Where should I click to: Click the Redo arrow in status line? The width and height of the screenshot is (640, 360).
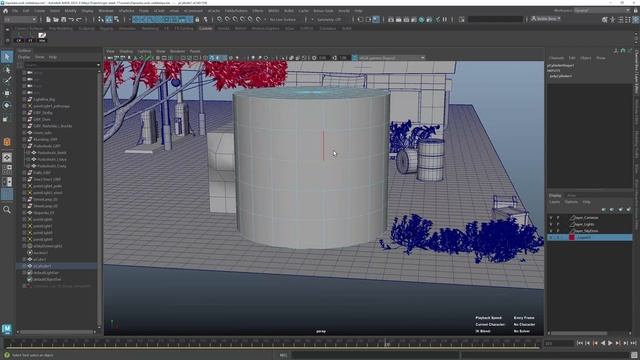(x=79, y=20)
